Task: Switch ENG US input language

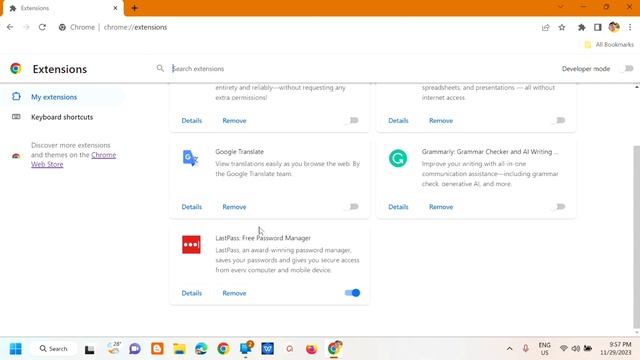Action: pyautogui.click(x=544, y=349)
